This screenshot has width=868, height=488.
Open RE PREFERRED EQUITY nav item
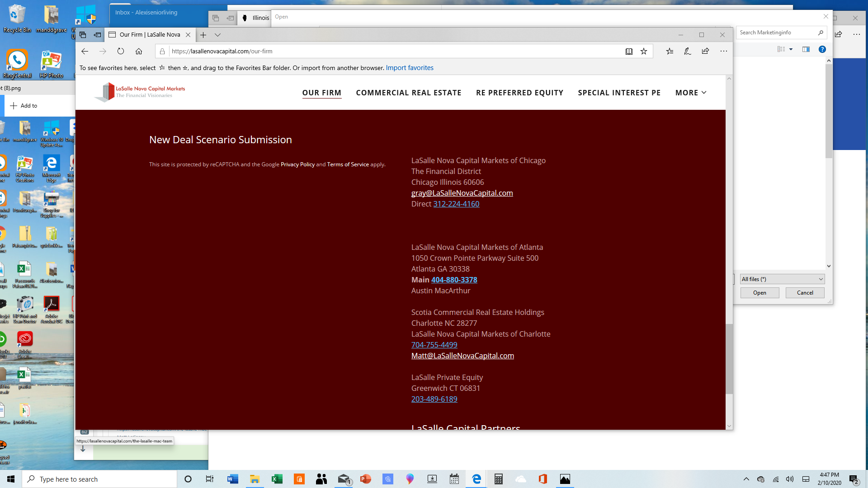(519, 93)
